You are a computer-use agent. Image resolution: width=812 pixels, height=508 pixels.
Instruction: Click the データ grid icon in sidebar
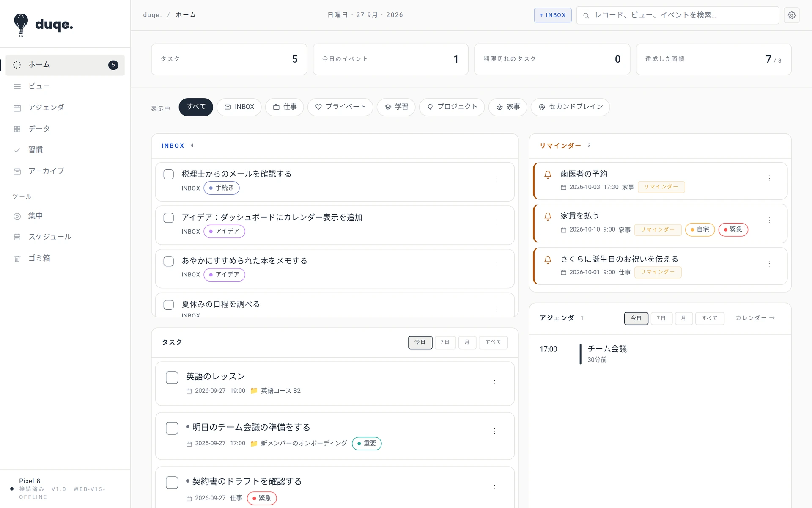click(x=17, y=129)
